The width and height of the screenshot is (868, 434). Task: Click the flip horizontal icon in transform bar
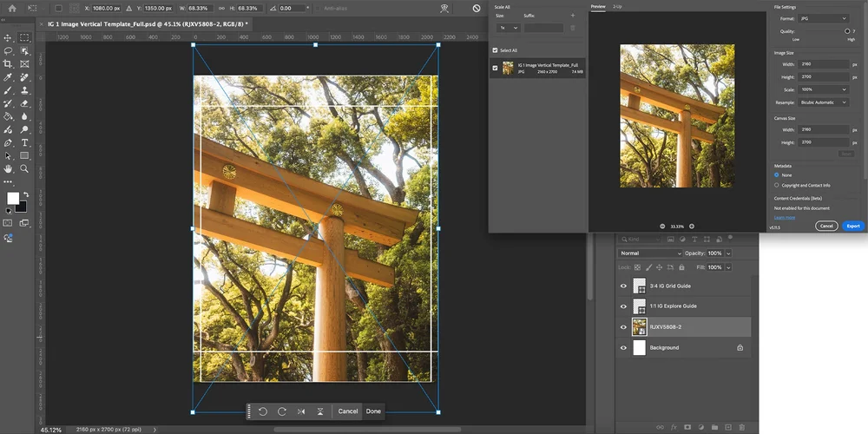click(301, 411)
